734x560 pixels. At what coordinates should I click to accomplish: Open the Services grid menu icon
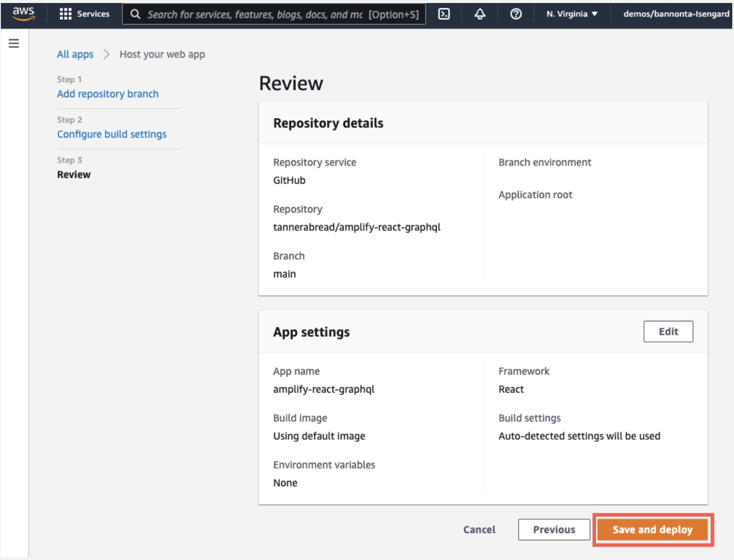coord(65,14)
